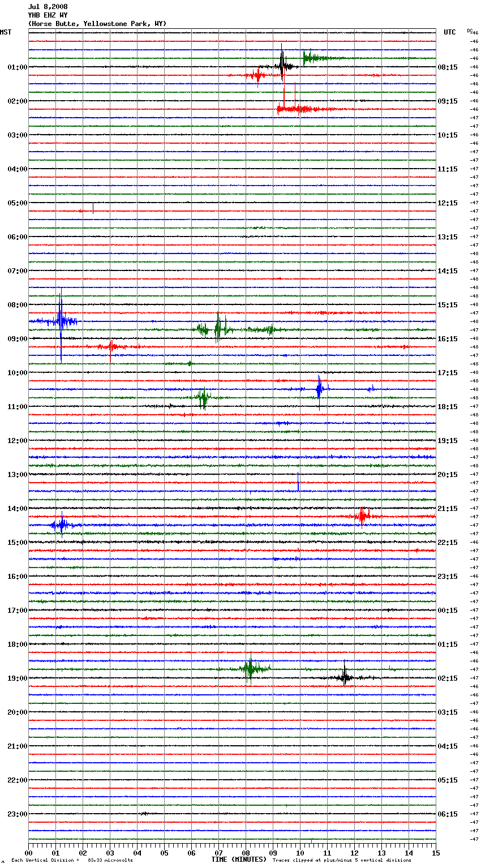Click the black burst on 19:00 trace near minute 12
The width and height of the screenshot is (481, 868).
click(344, 677)
